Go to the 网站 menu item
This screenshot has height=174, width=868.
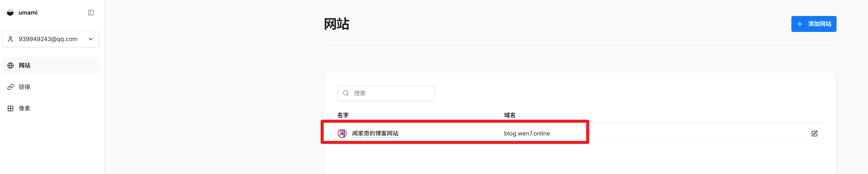(x=25, y=66)
